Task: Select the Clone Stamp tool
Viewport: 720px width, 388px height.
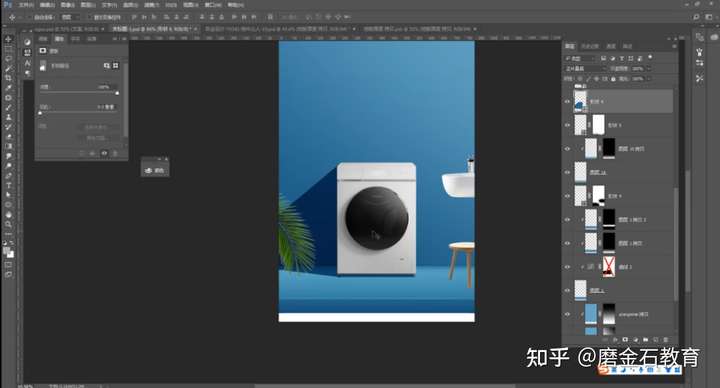Action: coord(8,117)
